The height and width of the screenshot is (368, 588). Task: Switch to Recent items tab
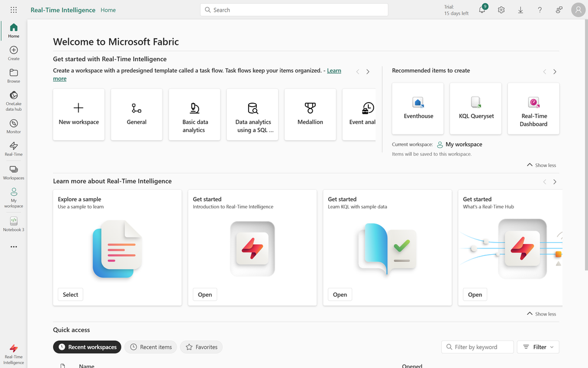click(x=151, y=347)
